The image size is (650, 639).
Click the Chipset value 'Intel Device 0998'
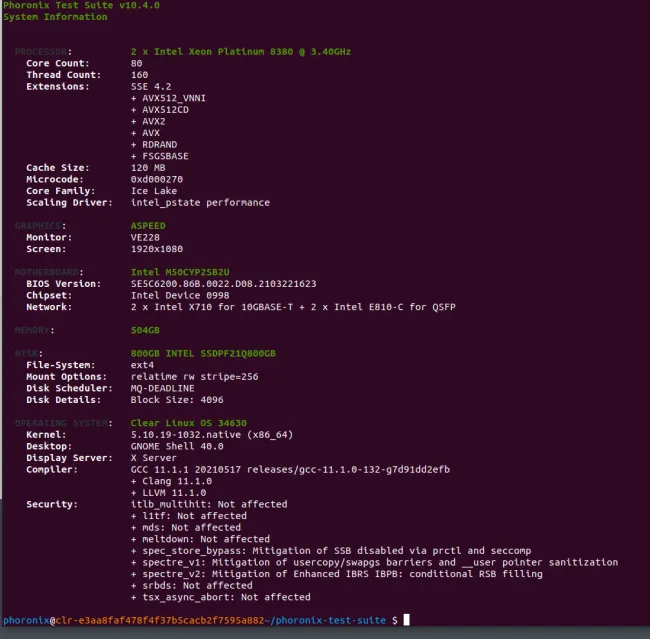180,296
